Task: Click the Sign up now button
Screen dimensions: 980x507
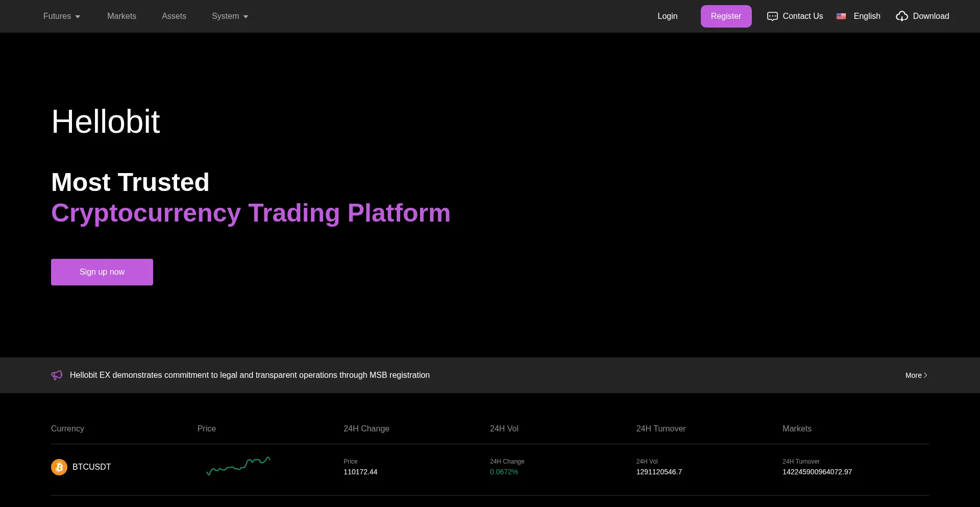Action: pos(102,272)
